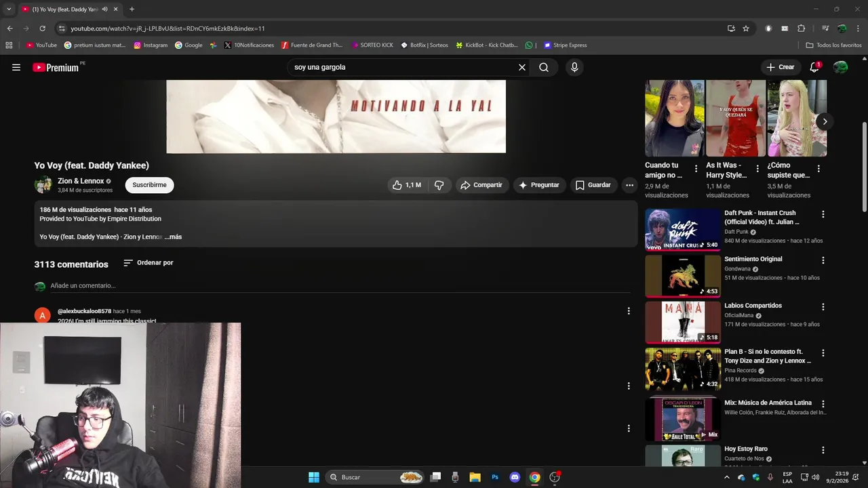Open a new browser tab
The width and height of the screenshot is (868, 488).
coord(132,9)
